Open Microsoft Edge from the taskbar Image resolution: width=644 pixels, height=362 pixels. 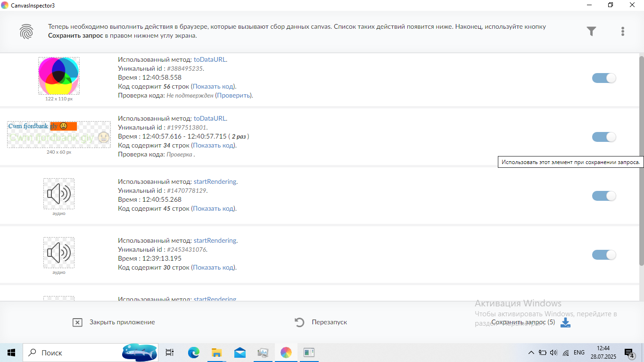click(194, 353)
